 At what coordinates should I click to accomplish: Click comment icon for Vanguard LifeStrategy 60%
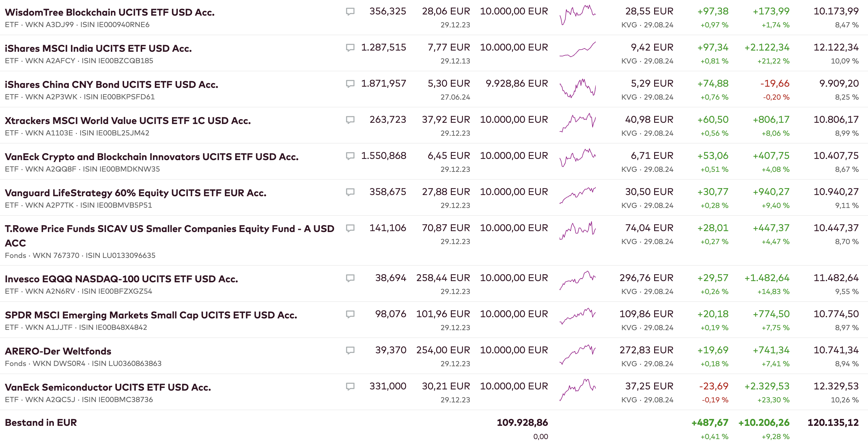(x=350, y=192)
